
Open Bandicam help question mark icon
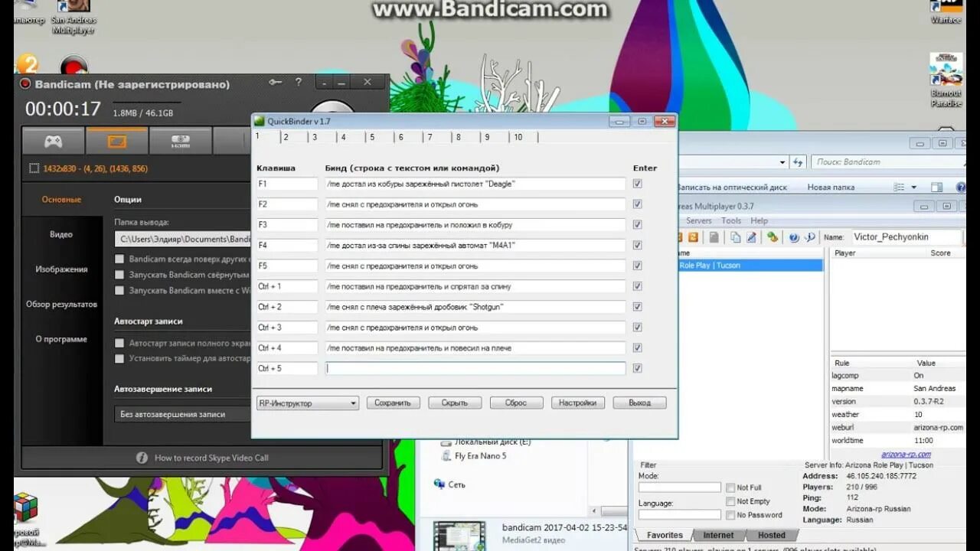299,83
